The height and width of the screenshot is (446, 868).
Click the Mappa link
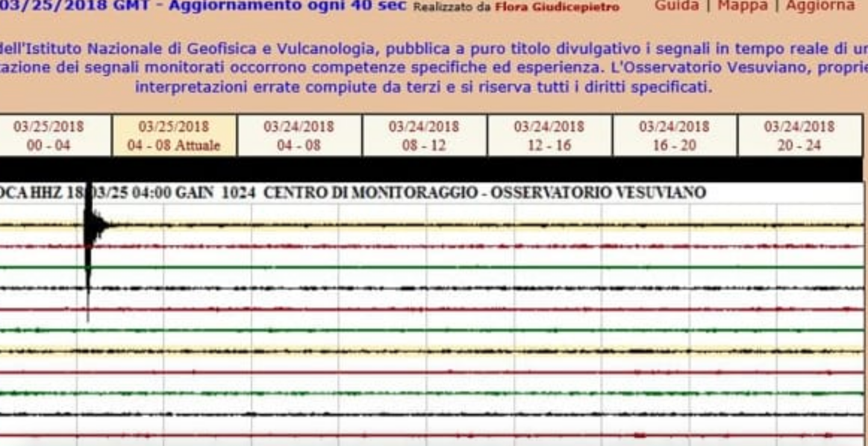(742, 6)
